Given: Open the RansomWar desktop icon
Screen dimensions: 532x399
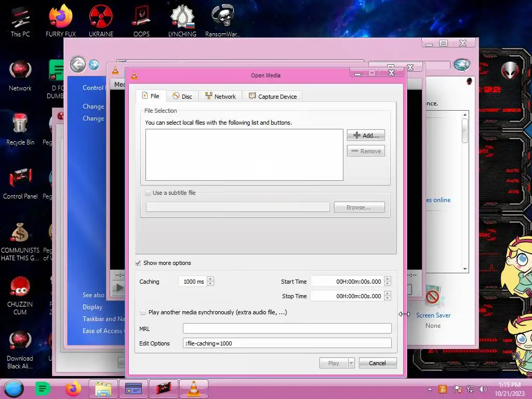Looking at the screenshot, I should click(x=222, y=21).
